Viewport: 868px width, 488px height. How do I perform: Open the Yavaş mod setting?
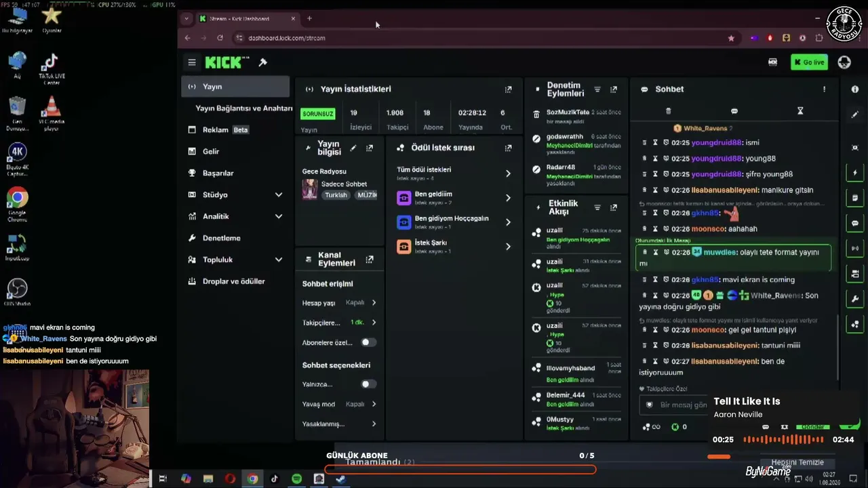[339, 404]
